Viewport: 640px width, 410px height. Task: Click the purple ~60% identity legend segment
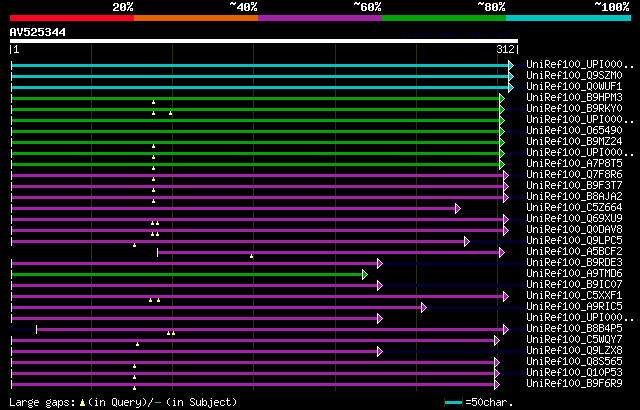320,18
